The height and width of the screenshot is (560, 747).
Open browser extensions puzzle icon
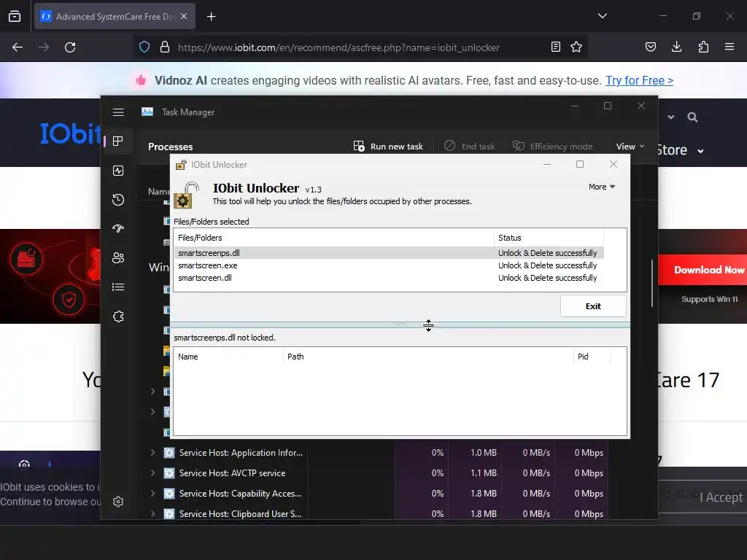(x=703, y=47)
